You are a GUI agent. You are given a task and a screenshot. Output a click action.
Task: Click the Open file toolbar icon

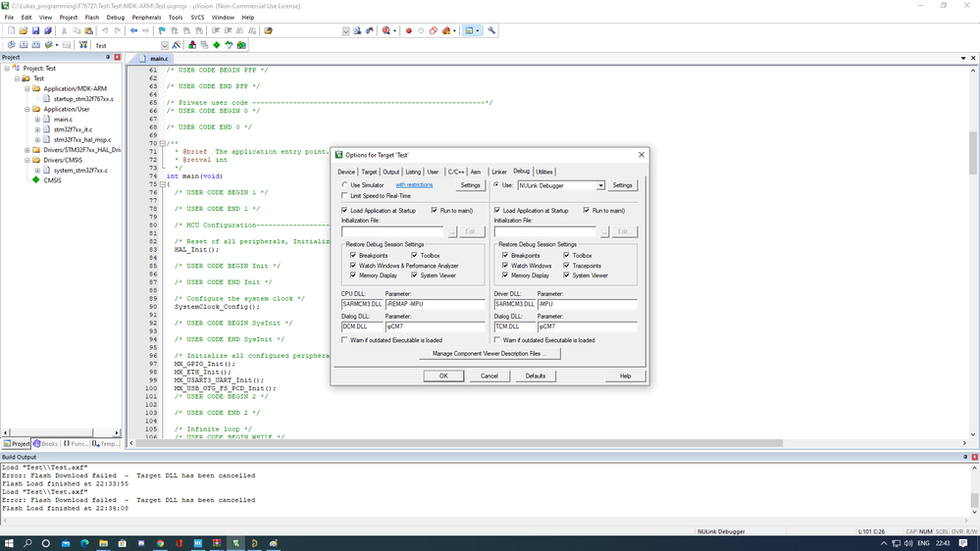(x=24, y=30)
